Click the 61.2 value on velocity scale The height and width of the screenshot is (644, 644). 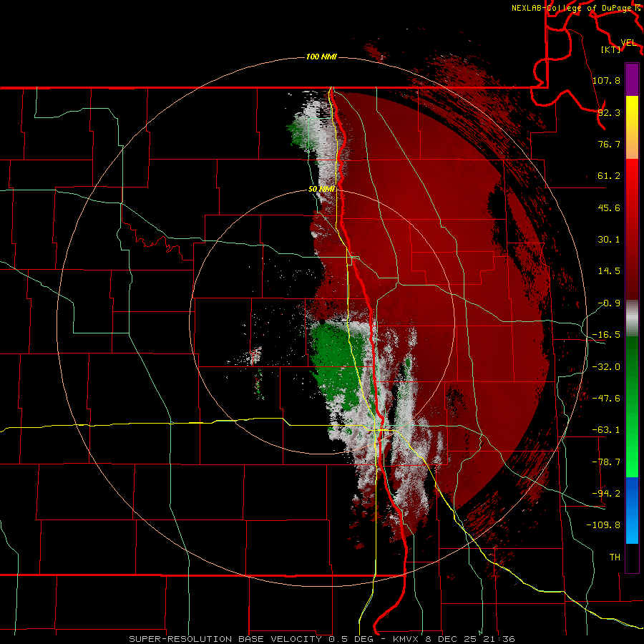tap(609, 176)
